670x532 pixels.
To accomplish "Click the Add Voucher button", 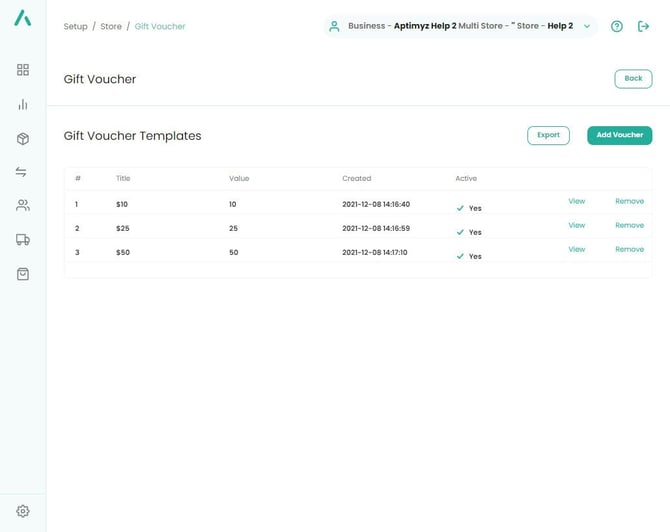I will (619, 135).
